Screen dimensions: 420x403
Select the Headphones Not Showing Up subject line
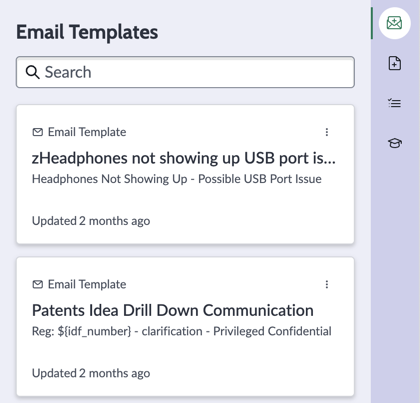pyautogui.click(x=177, y=179)
